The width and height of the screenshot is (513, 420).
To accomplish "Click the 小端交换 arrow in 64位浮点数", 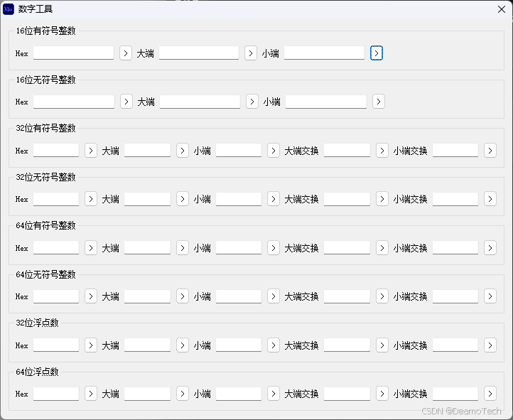I will 490,394.
